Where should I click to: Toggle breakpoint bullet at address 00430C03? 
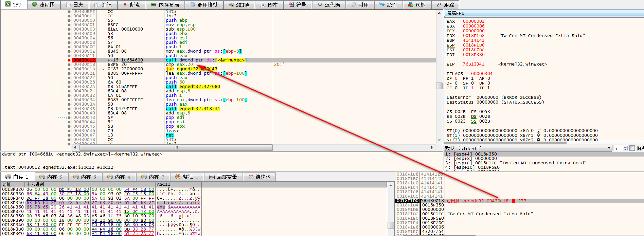point(69,29)
